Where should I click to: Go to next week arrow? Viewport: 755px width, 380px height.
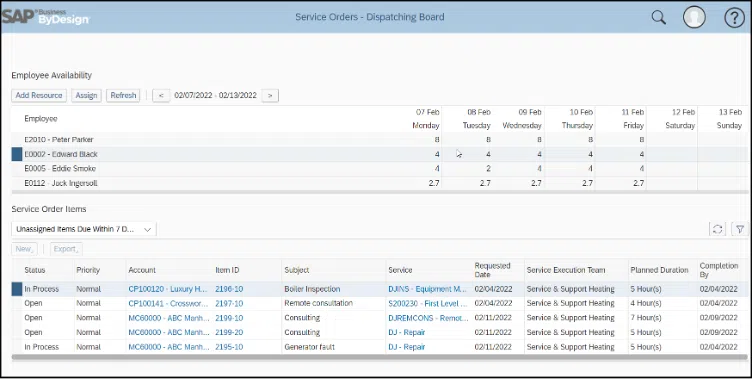tap(270, 95)
